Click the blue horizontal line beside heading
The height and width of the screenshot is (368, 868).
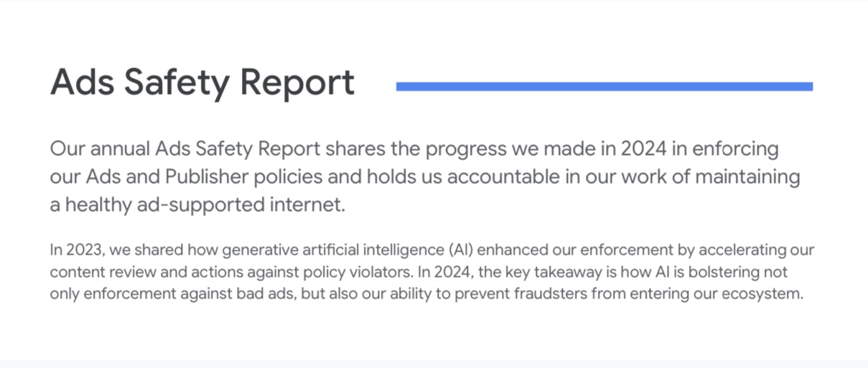click(x=605, y=87)
